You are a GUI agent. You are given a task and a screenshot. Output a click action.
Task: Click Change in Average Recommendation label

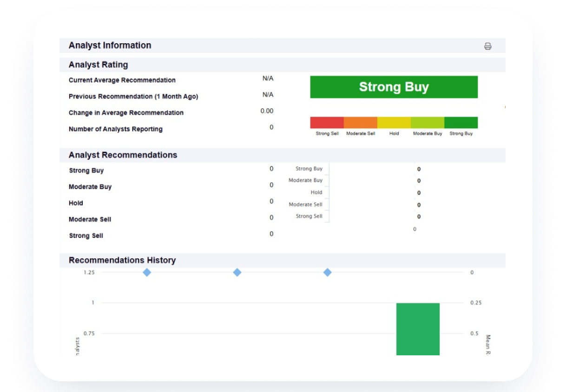pos(126,112)
